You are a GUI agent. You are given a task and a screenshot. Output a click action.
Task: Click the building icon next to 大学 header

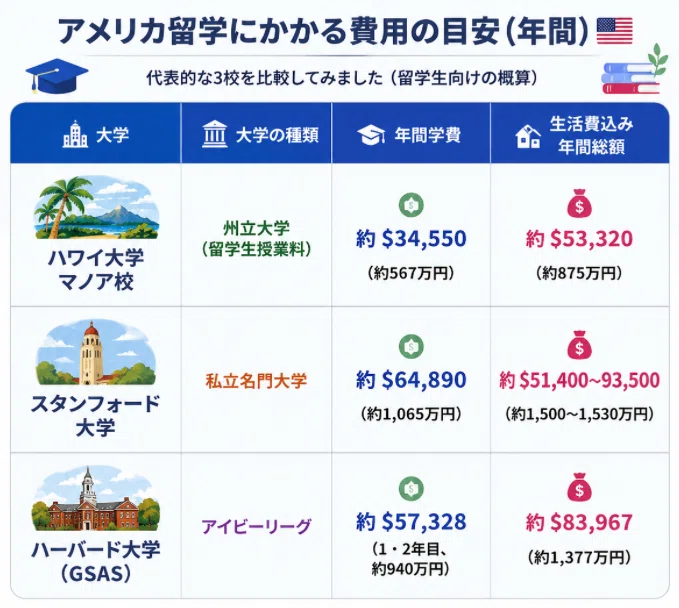pyautogui.click(x=75, y=134)
